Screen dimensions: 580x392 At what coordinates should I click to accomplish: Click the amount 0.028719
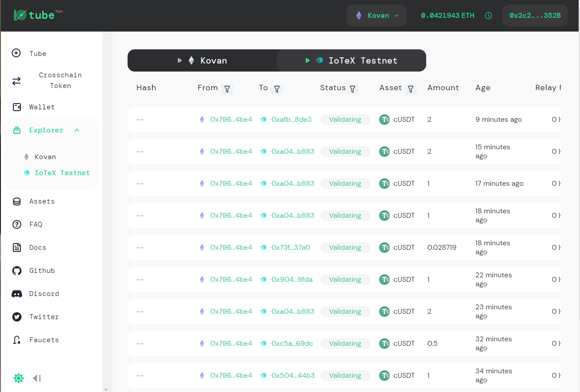click(x=442, y=248)
